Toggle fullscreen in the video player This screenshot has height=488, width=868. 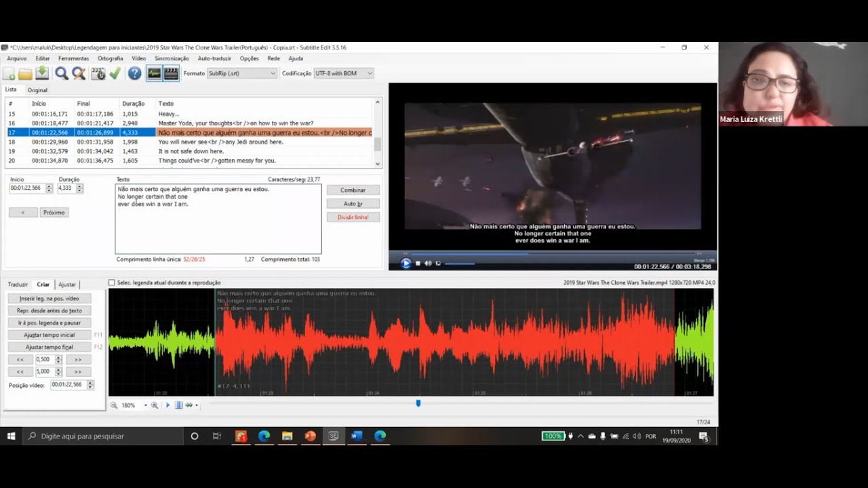(x=438, y=263)
